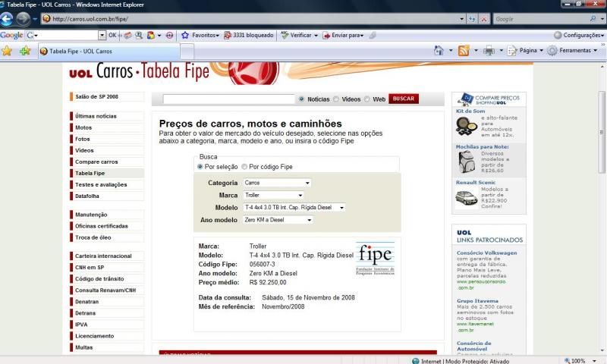
Task: Stop page loading with the red X
Action: point(484,18)
